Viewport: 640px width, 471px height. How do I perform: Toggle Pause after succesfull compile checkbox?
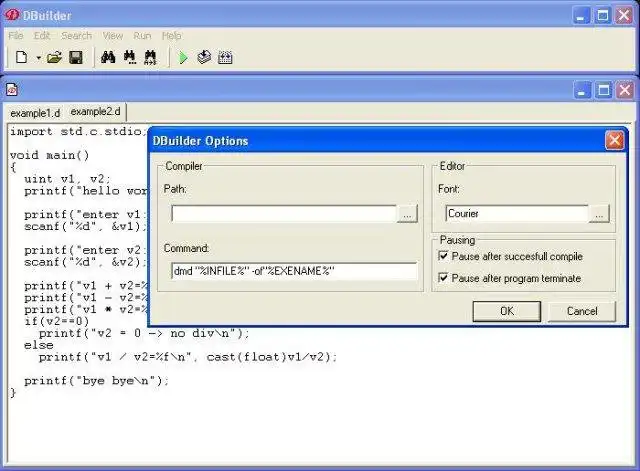point(443,256)
